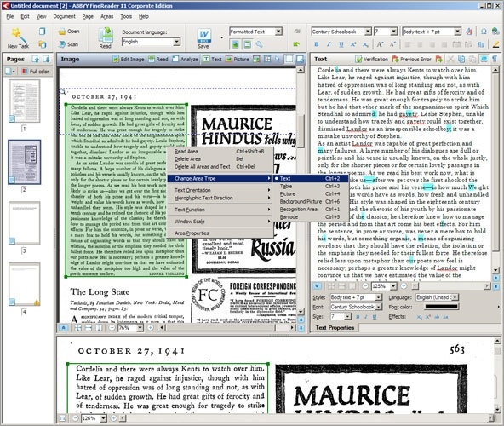Open the Areas menu
Image resolution: width=504 pixels, height=426 pixels.
coord(106,16)
